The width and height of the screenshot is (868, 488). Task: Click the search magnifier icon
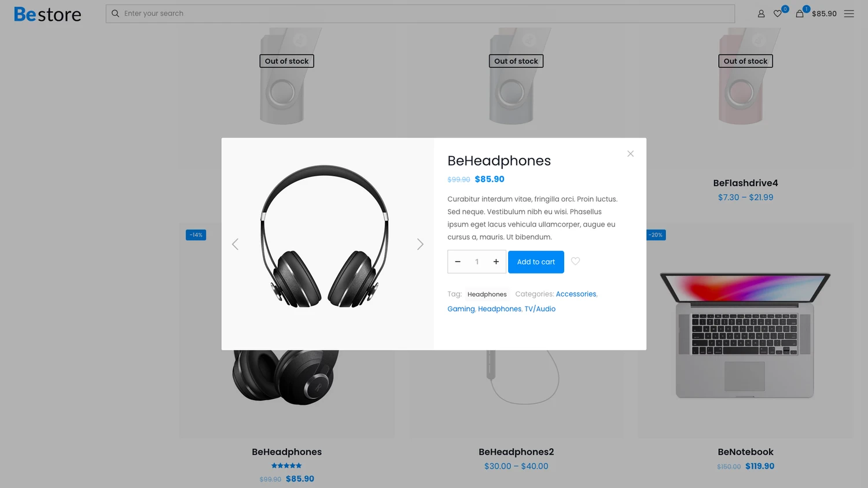115,13
